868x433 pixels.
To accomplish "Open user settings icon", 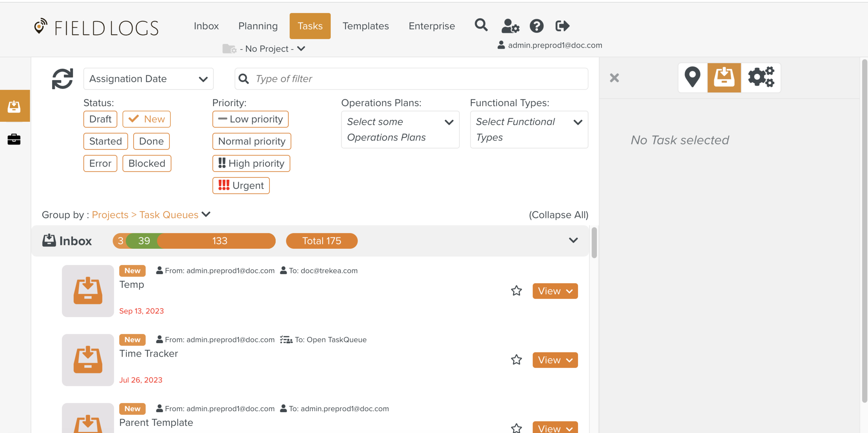I will [510, 26].
